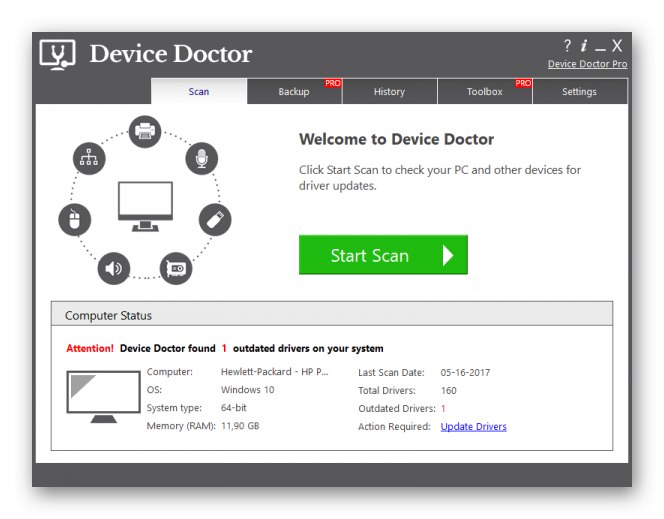Click the Update Drivers link
664x519 pixels.
pyautogui.click(x=473, y=426)
